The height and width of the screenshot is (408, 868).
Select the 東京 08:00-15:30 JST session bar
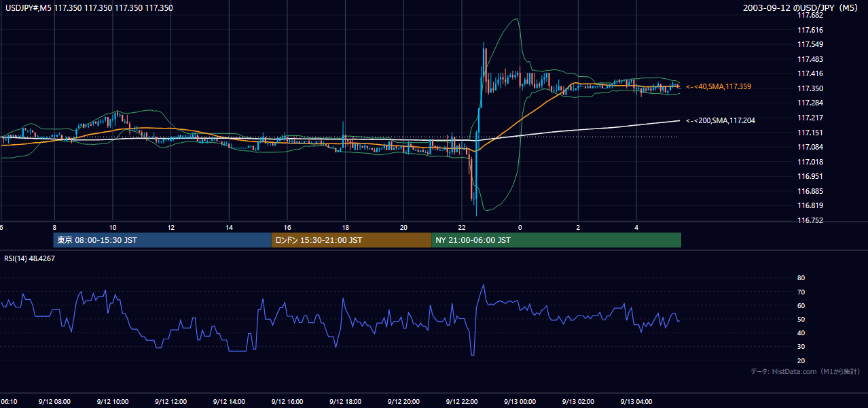pyautogui.click(x=162, y=240)
